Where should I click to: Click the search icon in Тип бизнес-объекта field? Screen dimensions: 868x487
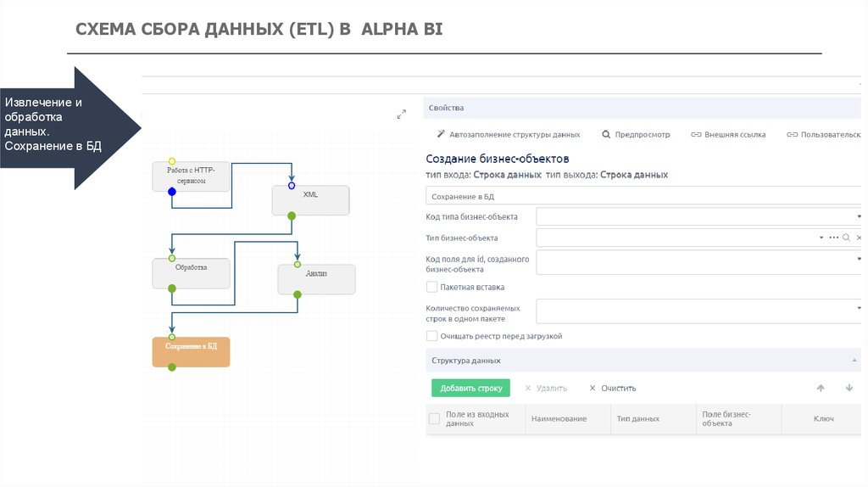point(846,238)
